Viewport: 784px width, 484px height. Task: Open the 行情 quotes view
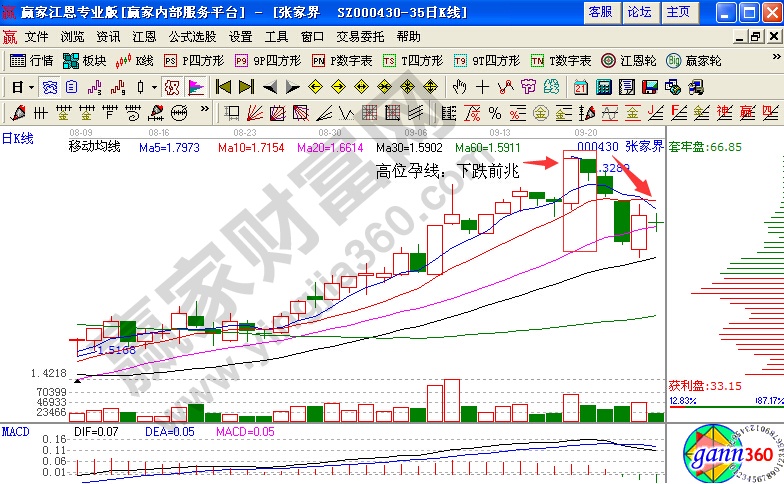(31, 61)
